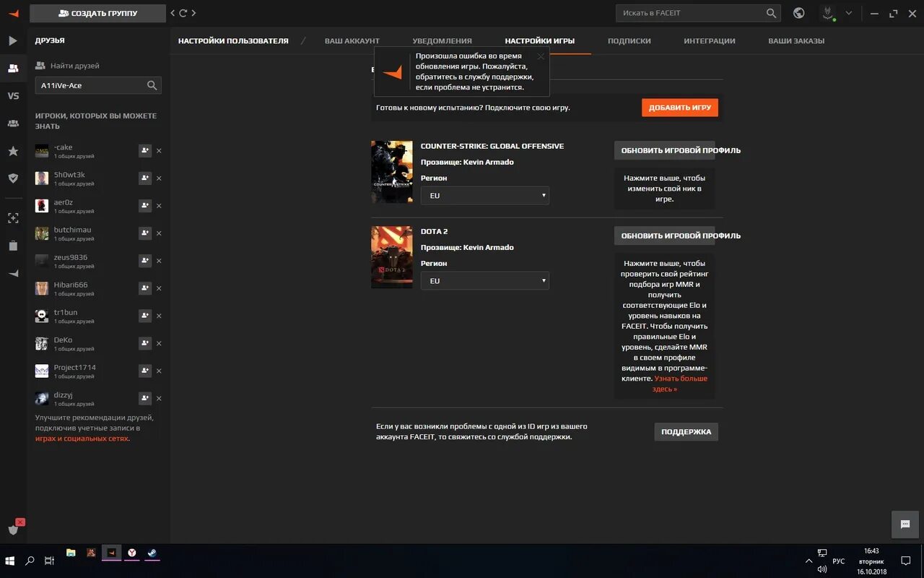Open the Dota 2 region EU dropdown
924x578 pixels.
pos(485,281)
